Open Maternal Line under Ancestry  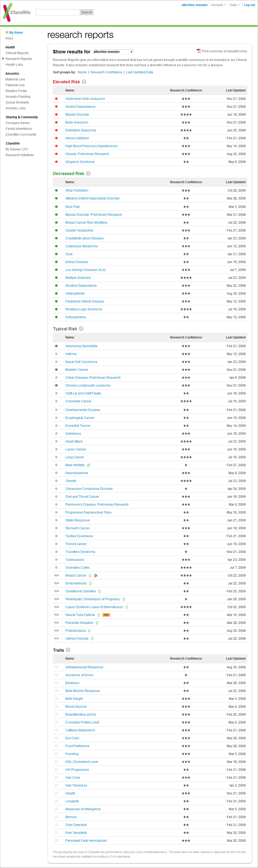(x=15, y=79)
